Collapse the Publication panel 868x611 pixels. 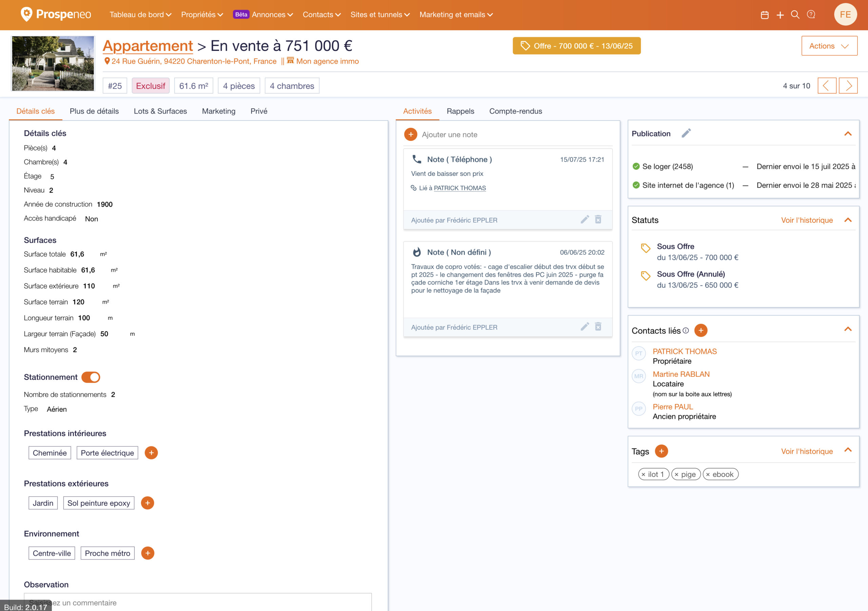tap(848, 134)
